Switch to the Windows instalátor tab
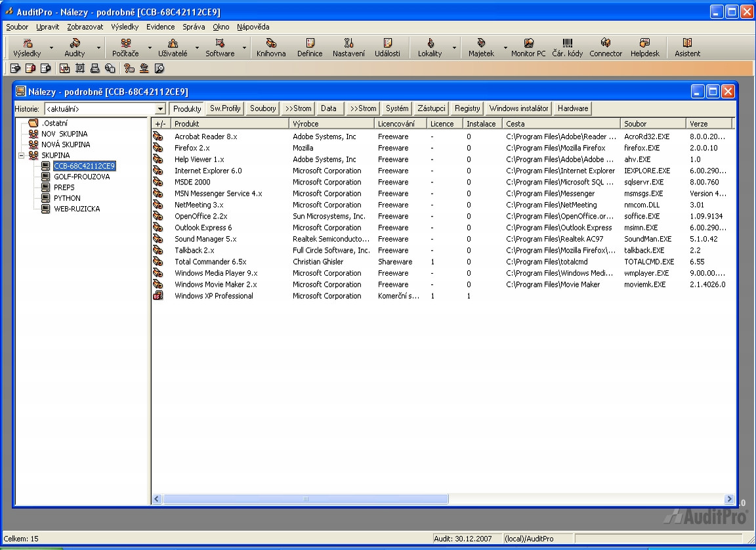Image resolution: width=756 pixels, height=550 pixels. [x=519, y=108]
